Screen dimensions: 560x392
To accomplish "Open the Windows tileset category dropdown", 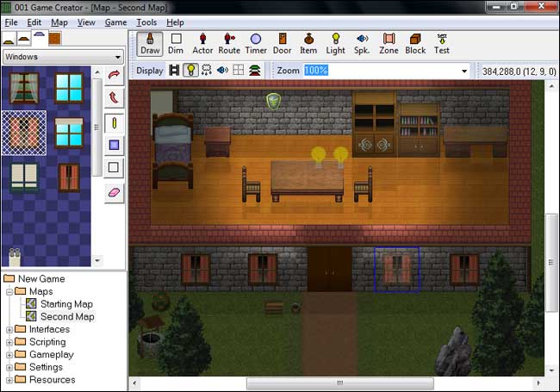I will coord(64,56).
